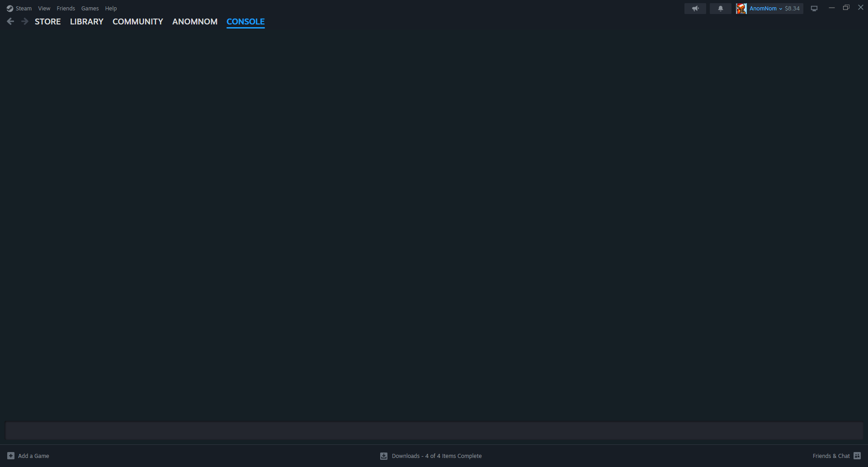Screen dimensions: 868x467
Task: Switch to the COMMUNITY tab
Action: click(138, 22)
